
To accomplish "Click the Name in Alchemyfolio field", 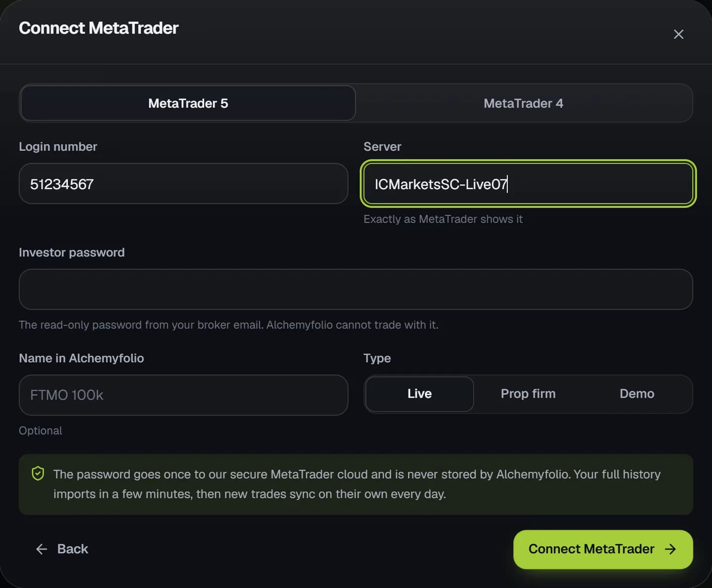I will click(183, 395).
